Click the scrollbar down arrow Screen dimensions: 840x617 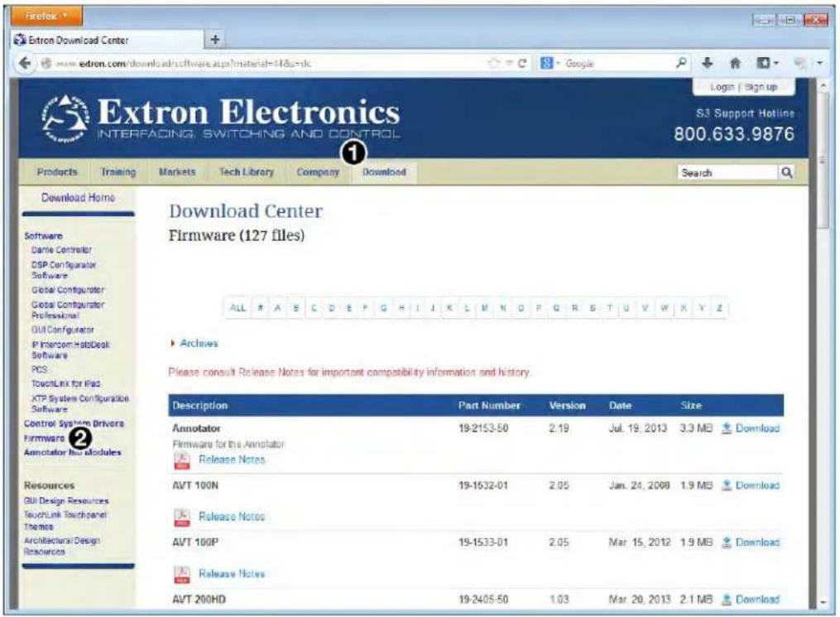tap(823, 602)
